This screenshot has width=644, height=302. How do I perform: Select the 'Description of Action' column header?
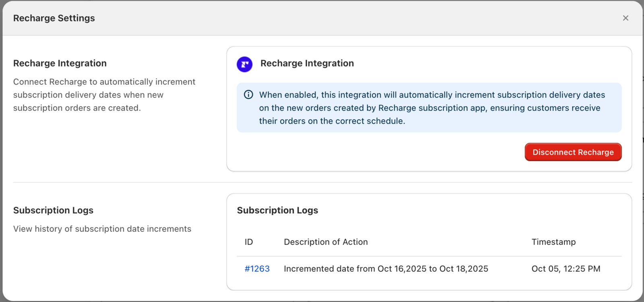(x=326, y=242)
